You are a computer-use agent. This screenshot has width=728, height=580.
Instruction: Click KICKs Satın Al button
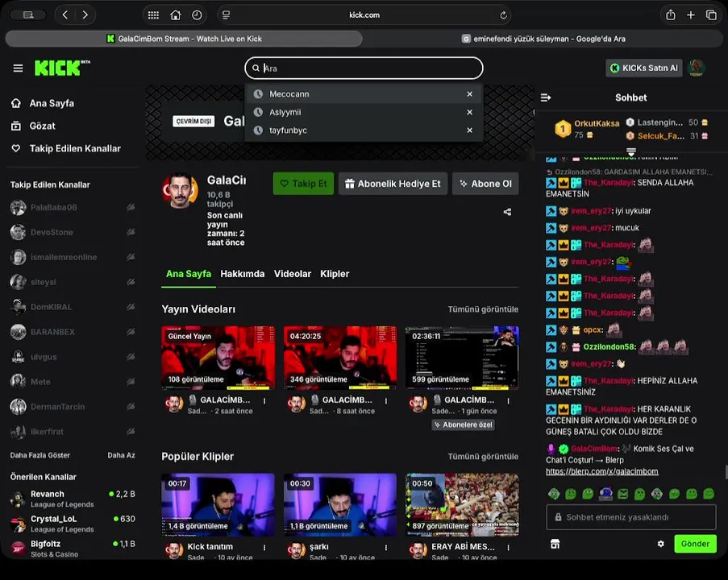click(x=644, y=68)
